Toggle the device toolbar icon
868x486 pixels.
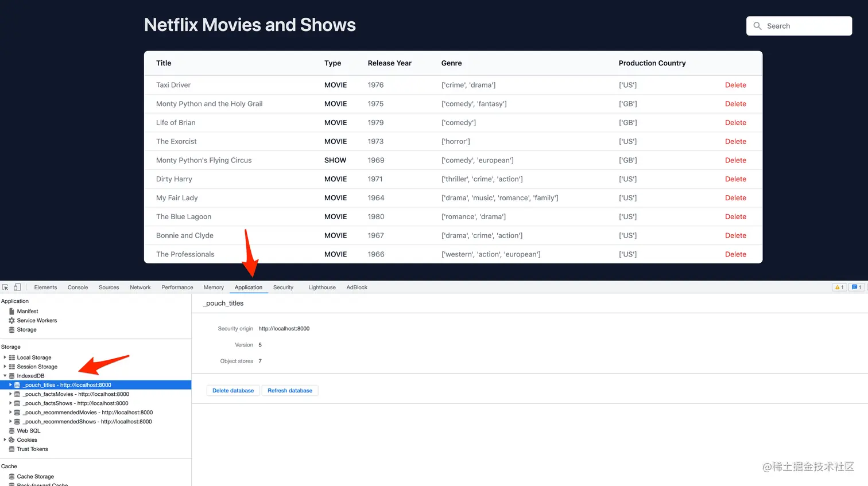(17, 287)
